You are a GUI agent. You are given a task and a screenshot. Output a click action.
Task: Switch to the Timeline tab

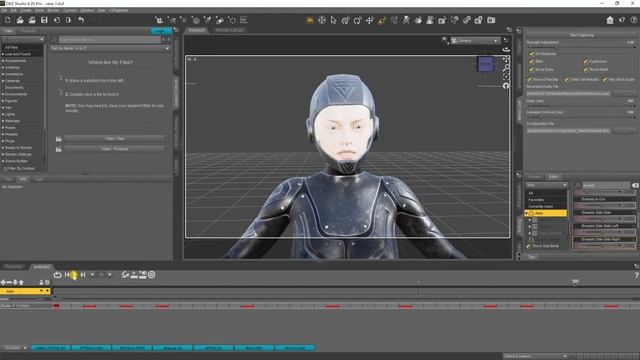coord(13,267)
